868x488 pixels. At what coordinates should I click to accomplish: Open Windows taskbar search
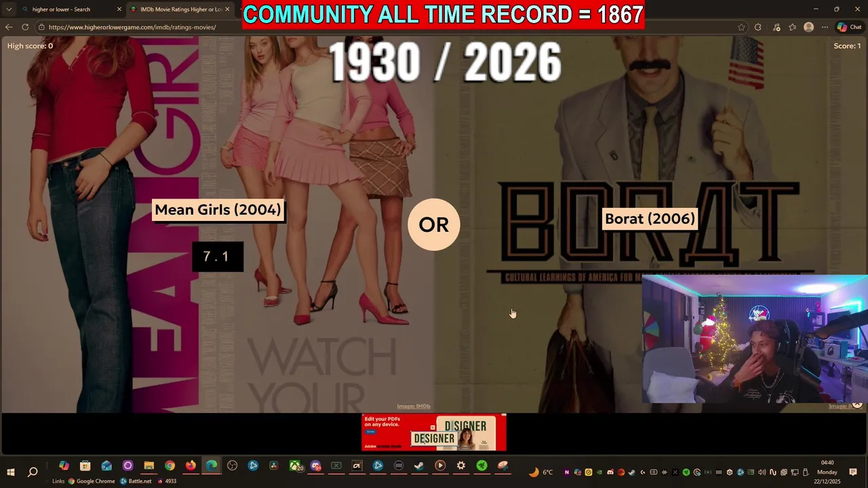(33, 472)
